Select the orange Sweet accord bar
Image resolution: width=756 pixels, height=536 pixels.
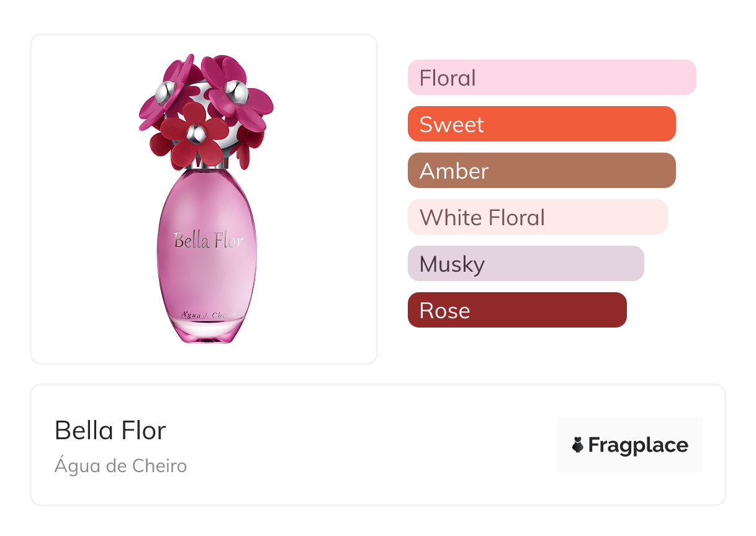point(541,124)
